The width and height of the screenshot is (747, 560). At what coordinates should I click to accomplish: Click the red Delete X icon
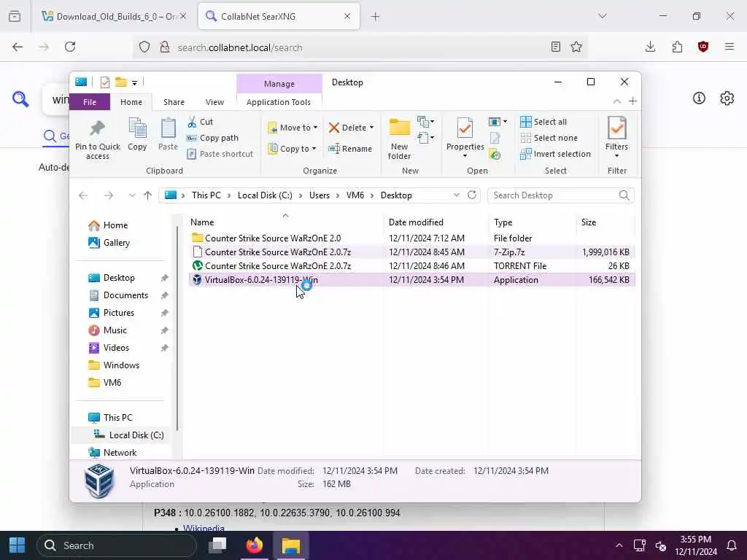click(x=334, y=128)
